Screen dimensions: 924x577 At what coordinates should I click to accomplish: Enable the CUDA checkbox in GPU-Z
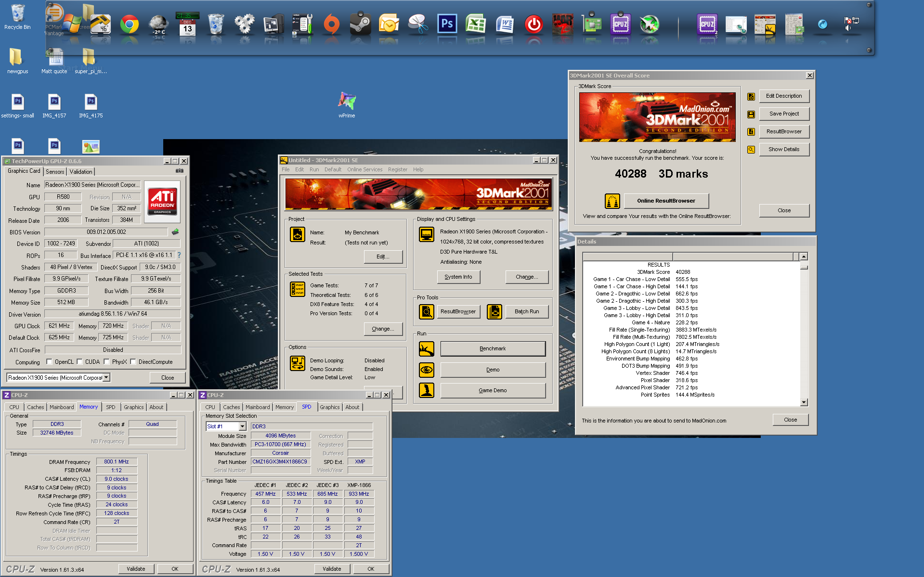80,362
